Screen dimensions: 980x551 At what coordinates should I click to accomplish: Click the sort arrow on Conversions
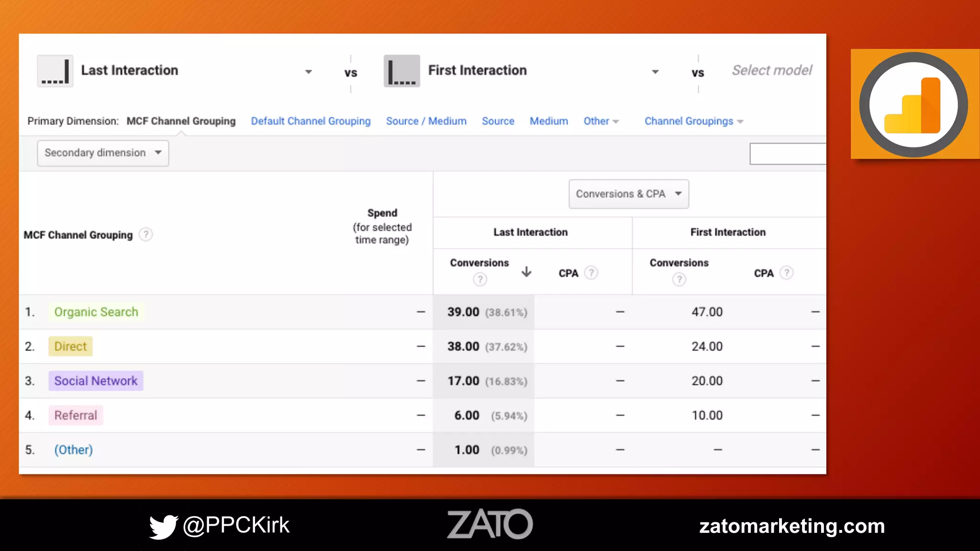[526, 272]
